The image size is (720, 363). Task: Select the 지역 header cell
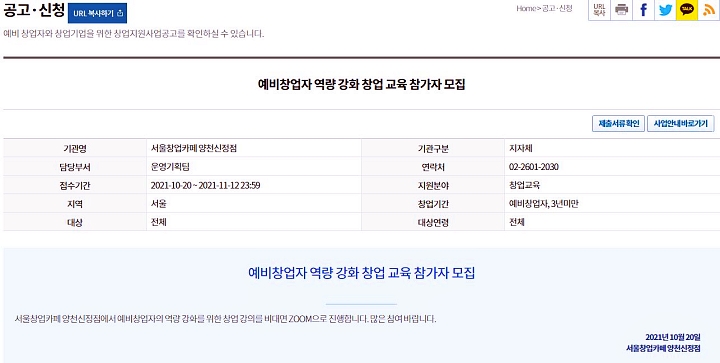pos(75,204)
